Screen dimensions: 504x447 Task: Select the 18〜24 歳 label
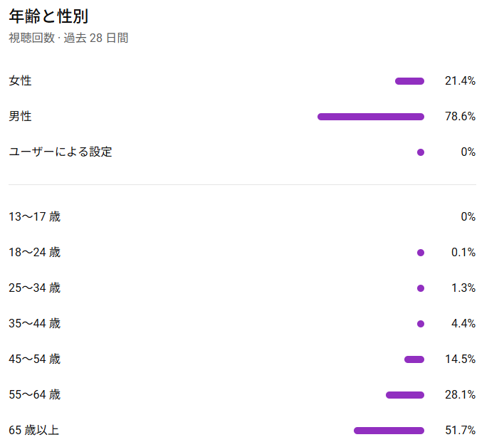coord(35,252)
